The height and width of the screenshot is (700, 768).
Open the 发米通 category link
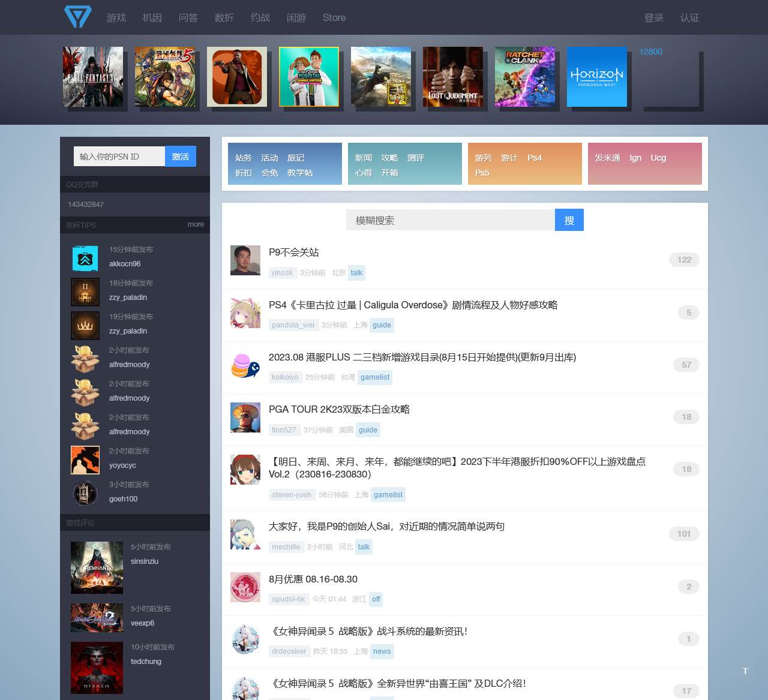tap(608, 158)
